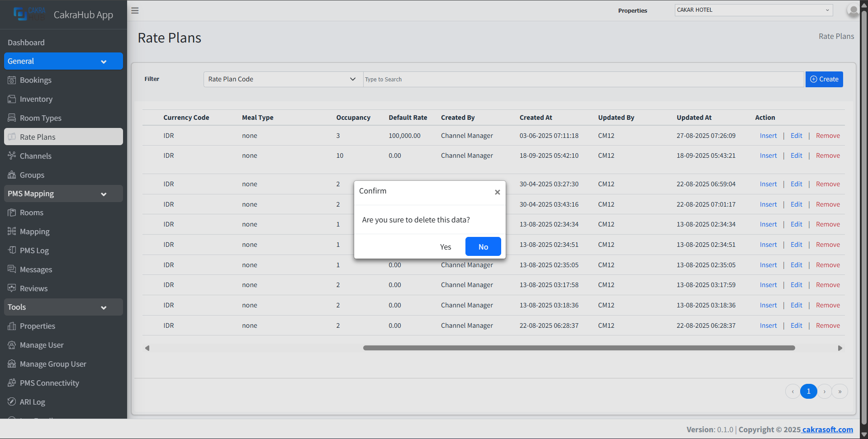Close the Confirm dialog with X
Screen dimensions: 868x439
pos(497,192)
